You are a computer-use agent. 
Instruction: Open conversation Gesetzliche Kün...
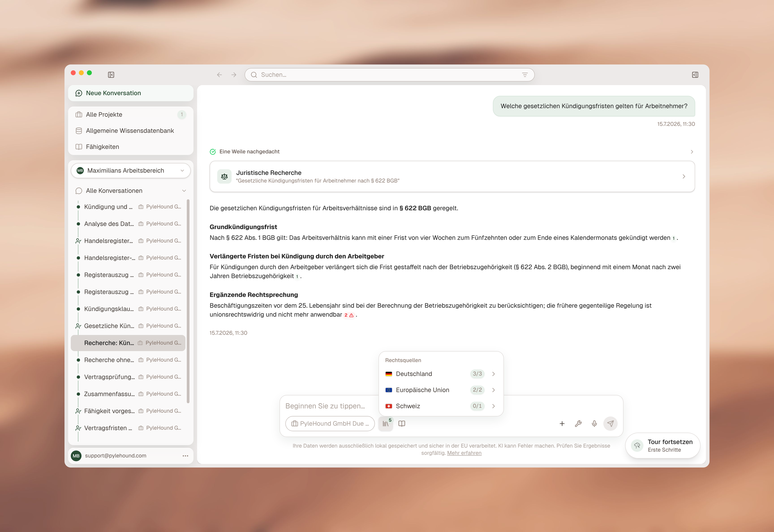(128, 326)
